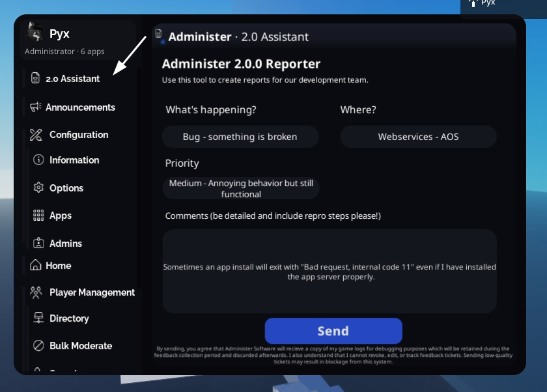Click the Player Management people icon
Screen dimensions: 547x392
(36, 292)
